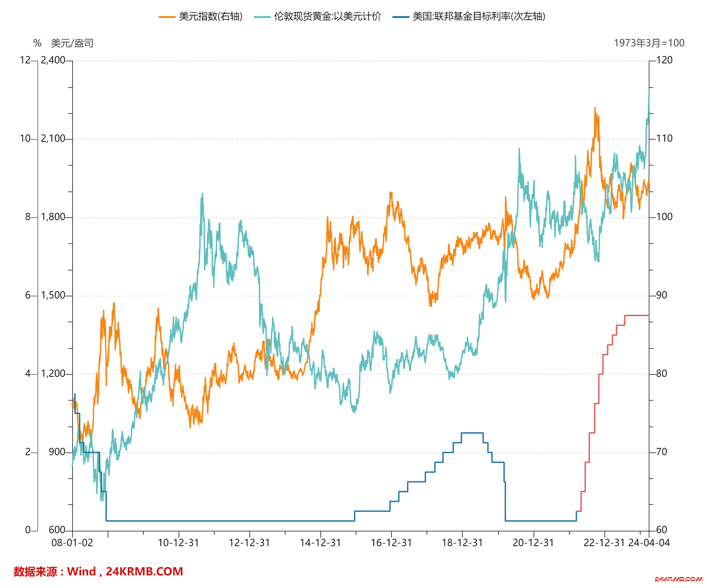Click the 数据来源：Wind，24KRMB.COM source text
Image resolution: width=707 pixels, height=588 pixels.
[x=98, y=572]
